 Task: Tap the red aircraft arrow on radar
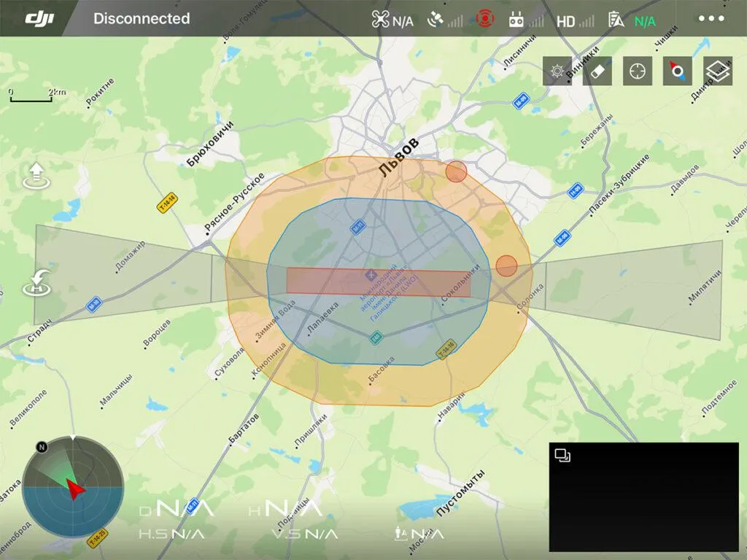pos(75,489)
